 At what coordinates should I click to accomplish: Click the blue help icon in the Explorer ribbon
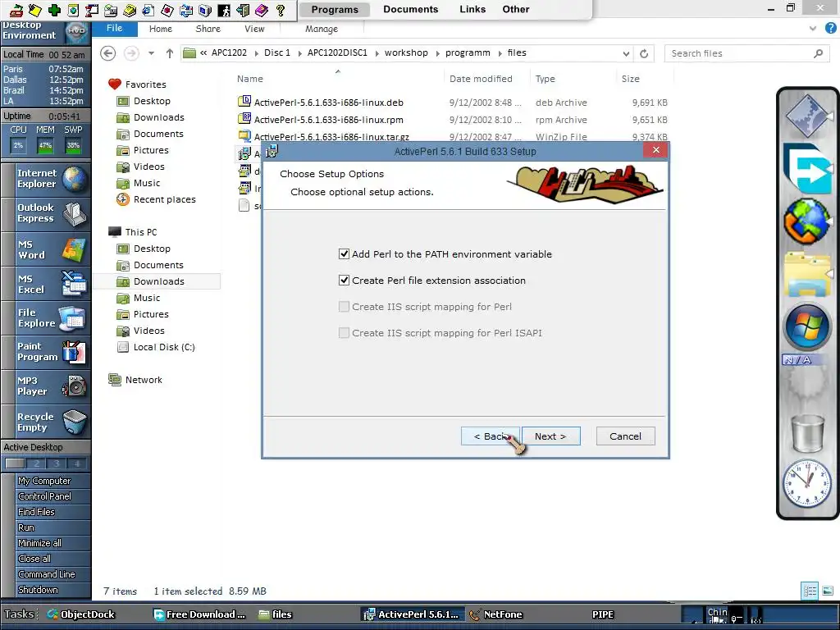pos(830,29)
